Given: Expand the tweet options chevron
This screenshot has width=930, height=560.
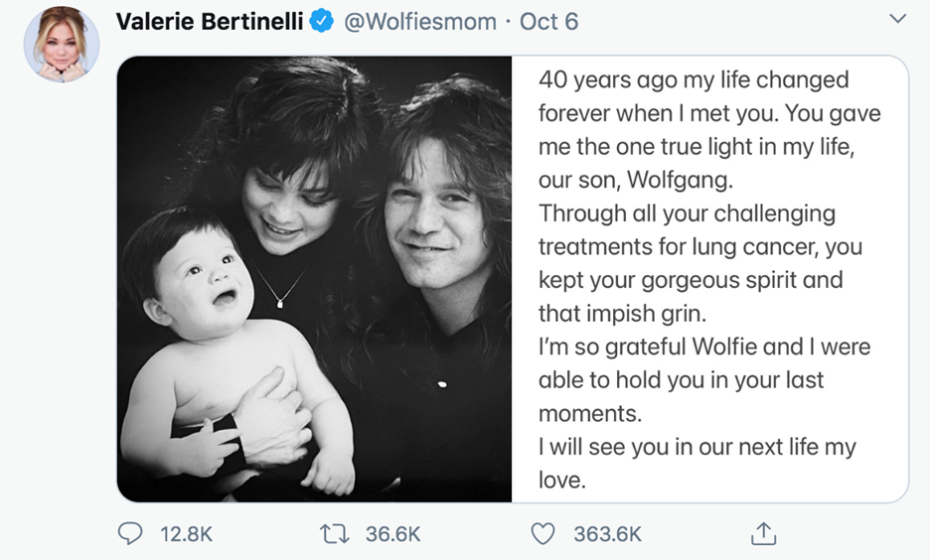Looking at the screenshot, I should click(x=897, y=19).
